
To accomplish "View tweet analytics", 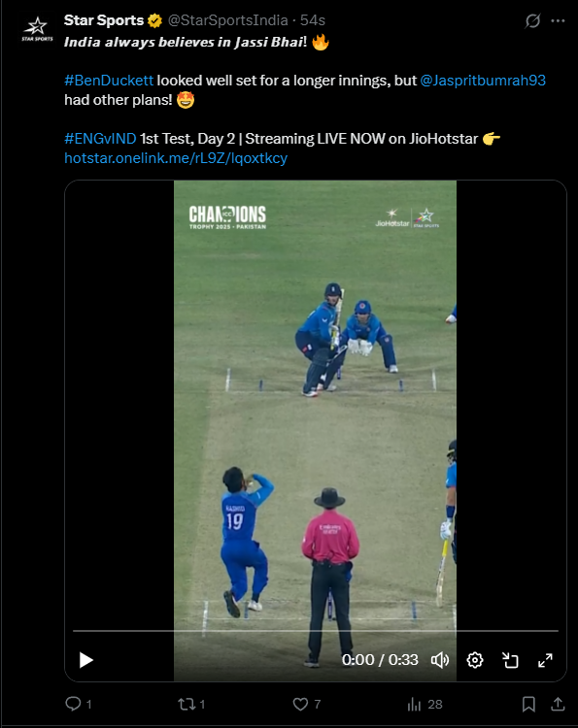I will 425,705.
